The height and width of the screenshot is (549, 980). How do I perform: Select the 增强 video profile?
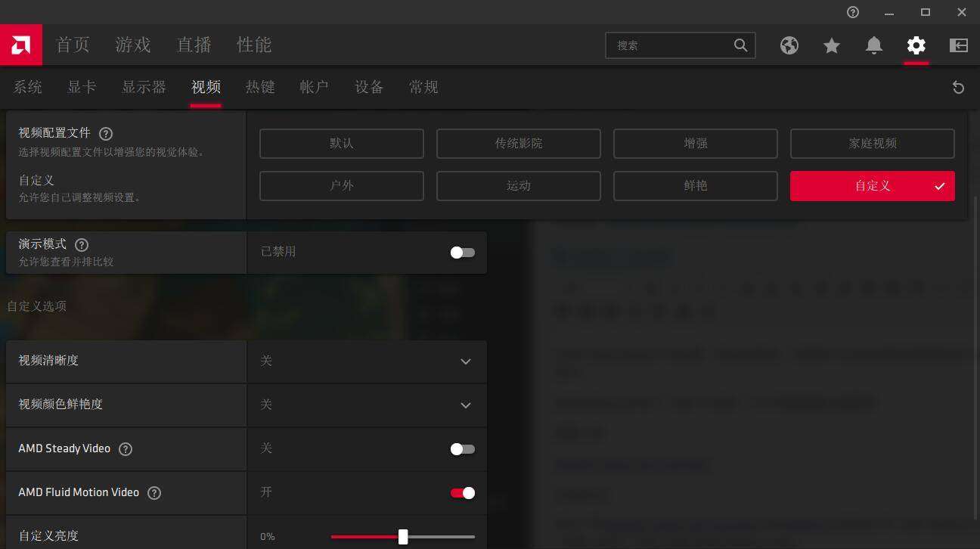(696, 144)
